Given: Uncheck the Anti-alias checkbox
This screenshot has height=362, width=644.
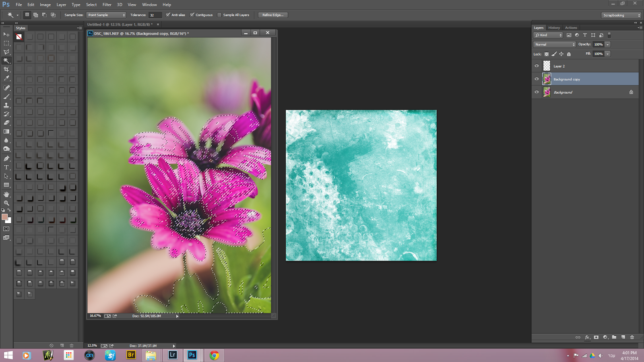Looking at the screenshot, I should coord(168,15).
